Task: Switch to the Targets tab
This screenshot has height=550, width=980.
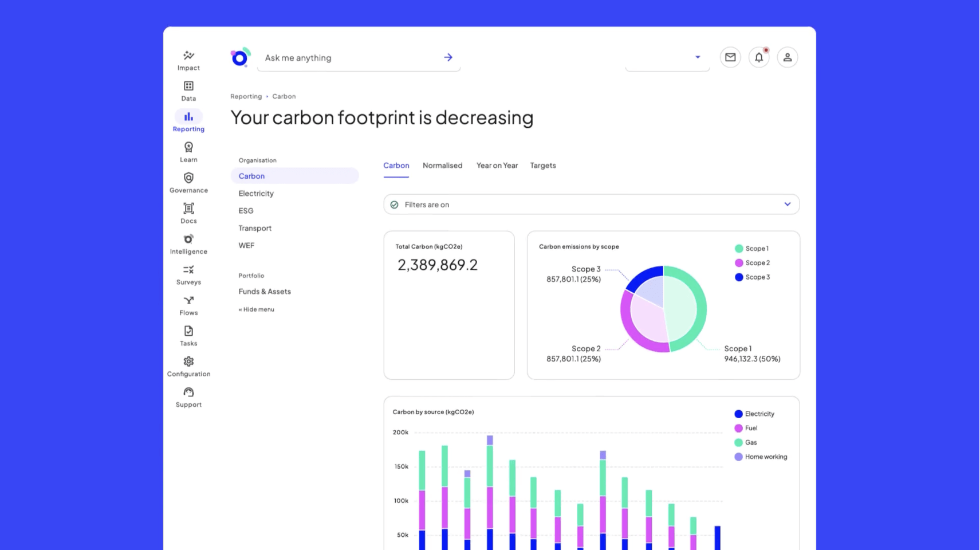Action: point(543,166)
